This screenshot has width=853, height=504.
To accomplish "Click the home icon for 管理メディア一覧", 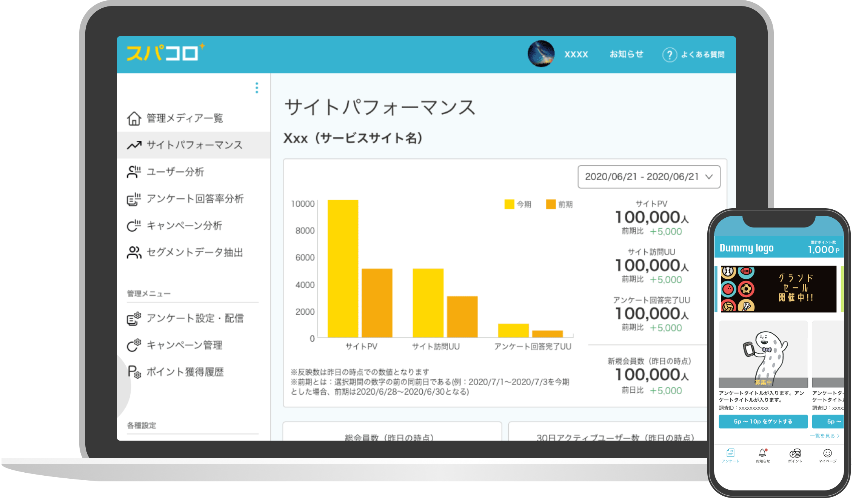I will coord(134,118).
